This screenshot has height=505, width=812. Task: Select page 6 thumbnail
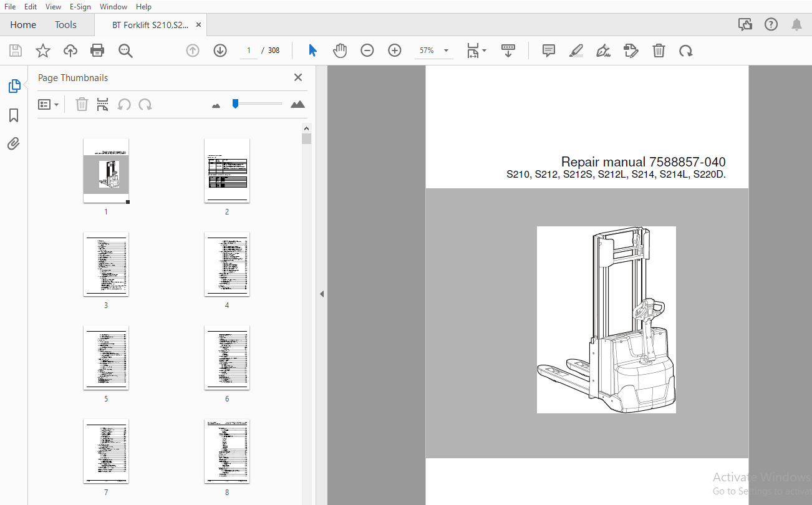227,358
